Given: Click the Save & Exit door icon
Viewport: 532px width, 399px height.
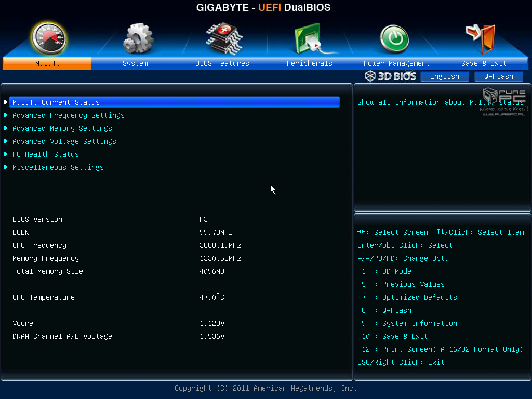Looking at the screenshot, I should point(481,38).
